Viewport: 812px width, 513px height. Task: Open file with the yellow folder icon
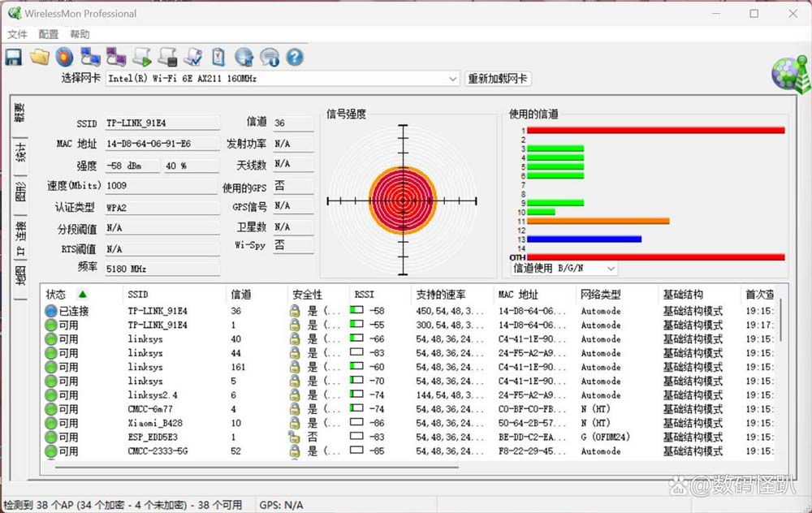point(39,57)
